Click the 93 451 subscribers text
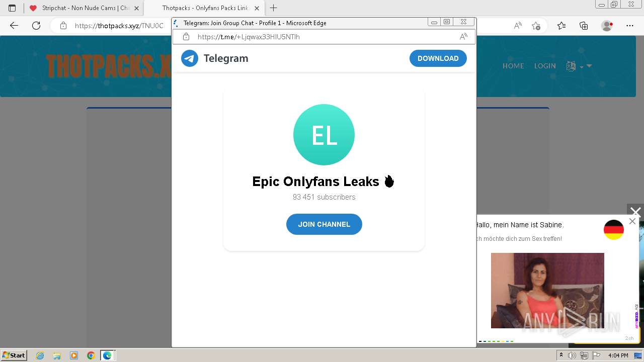Viewport: 644px width, 362px height. [x=324, y=197]
